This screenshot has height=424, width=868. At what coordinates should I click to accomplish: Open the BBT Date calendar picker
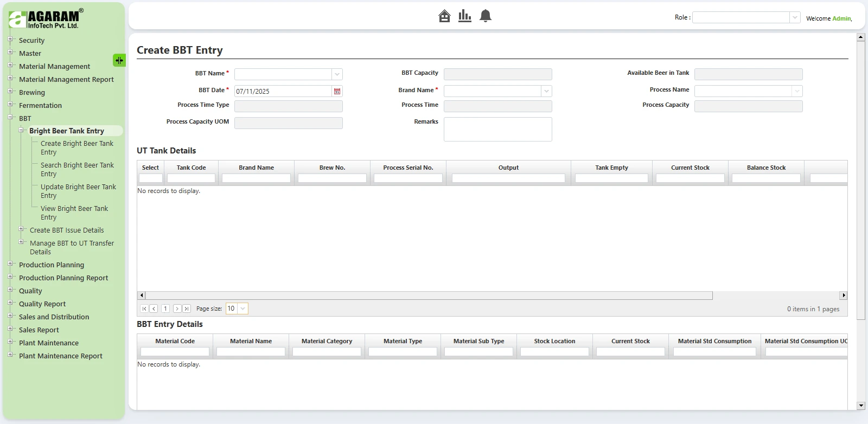pyautogui.click(x=337, y=91)
